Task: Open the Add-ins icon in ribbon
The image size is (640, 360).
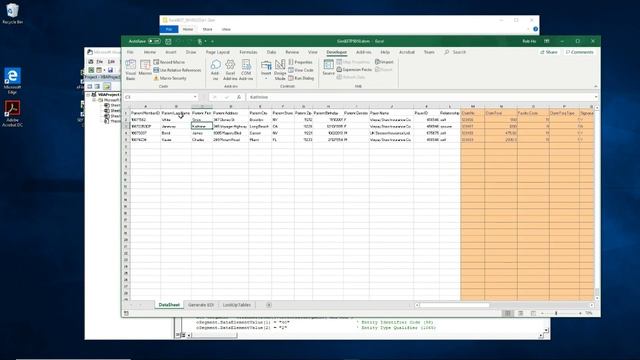Action: [216, 69]
